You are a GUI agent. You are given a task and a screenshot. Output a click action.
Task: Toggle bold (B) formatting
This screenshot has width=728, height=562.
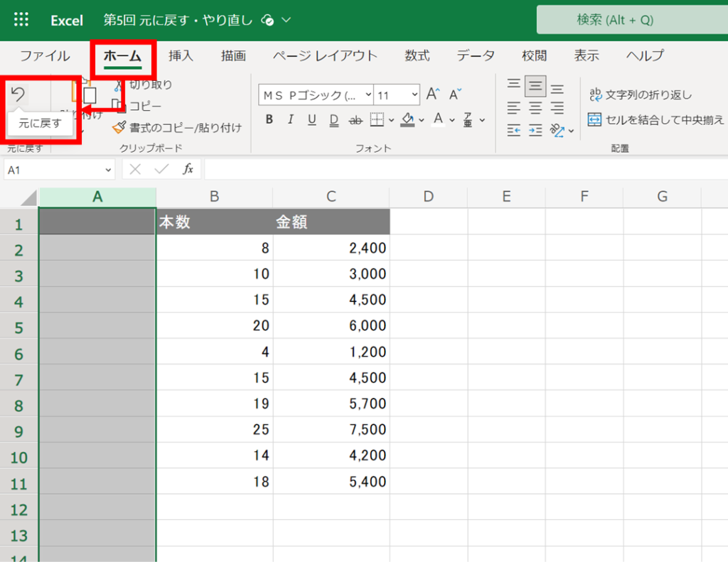269,119
